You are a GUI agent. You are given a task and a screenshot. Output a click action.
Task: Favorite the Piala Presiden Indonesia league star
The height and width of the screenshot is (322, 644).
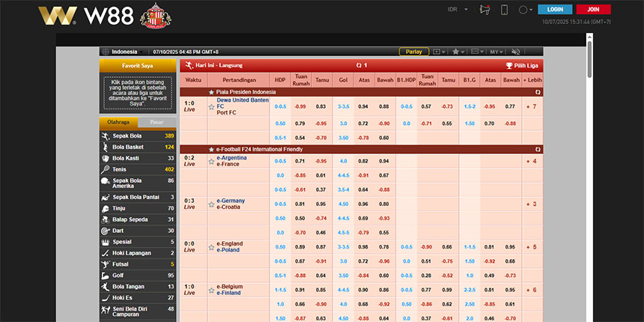[211, 92]
